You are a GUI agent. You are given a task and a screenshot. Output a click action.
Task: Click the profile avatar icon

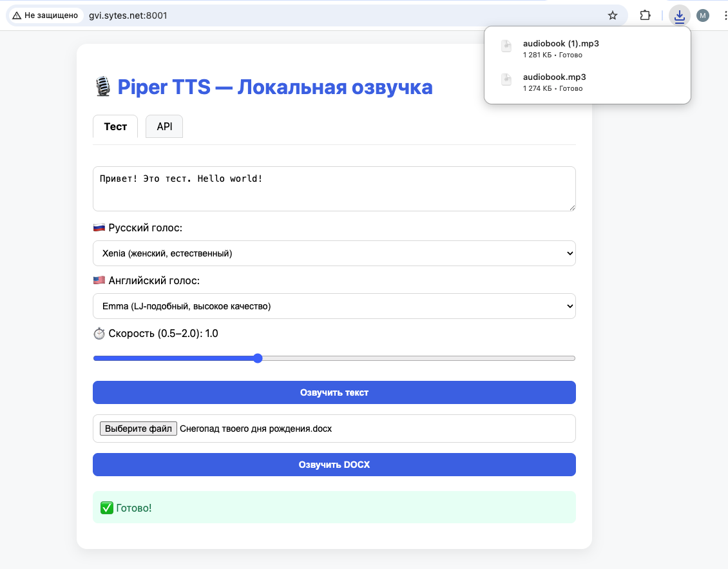703,15
